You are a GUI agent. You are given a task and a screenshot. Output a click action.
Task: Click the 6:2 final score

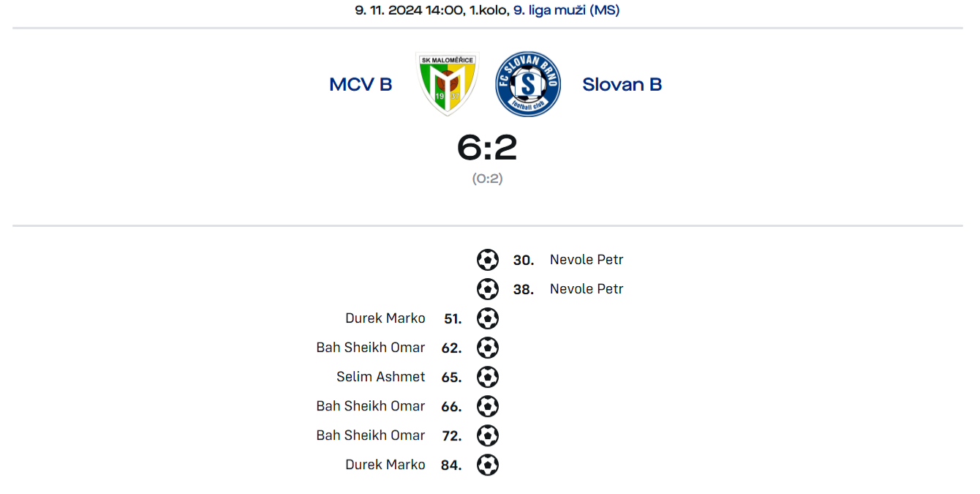[x=487, y=148]
